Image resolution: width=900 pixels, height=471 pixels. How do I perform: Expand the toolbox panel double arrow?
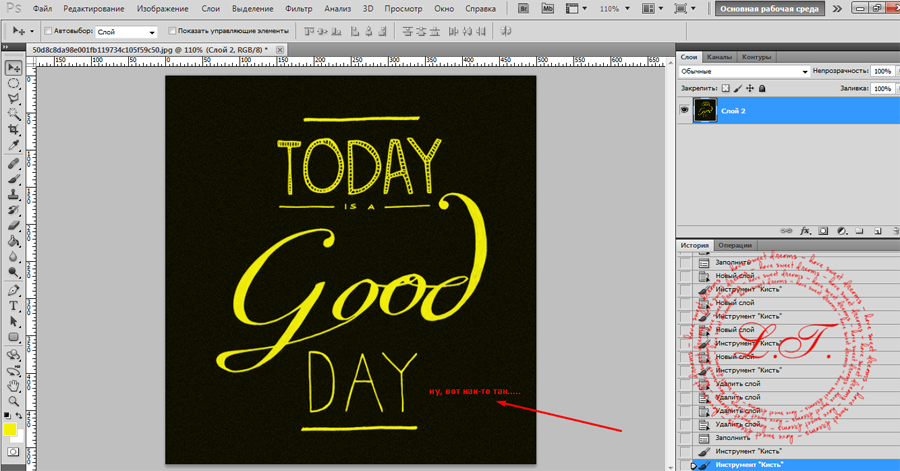click(5, 47)
